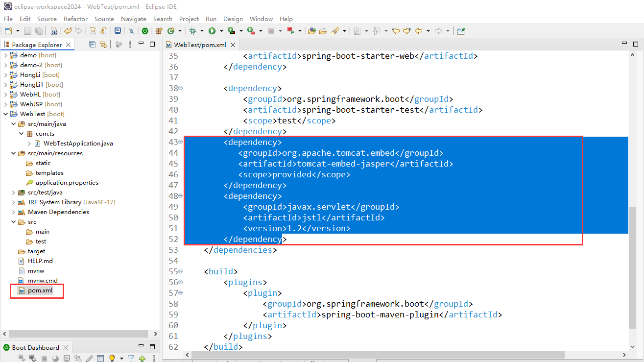
Task: Collapse the src/main/resources folder
Action: point(14,153)
